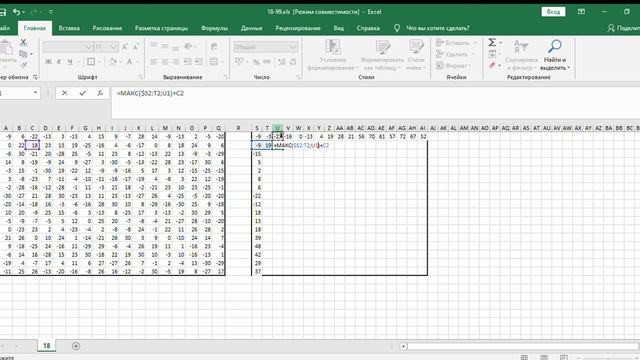This screenshot has width=640, height=360.
Task: Align cell text center
Action: [164, 62]
